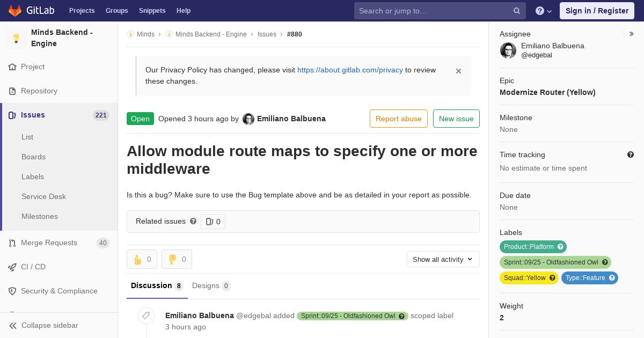
Task: Click the CI / CD rocket icon
Action: (x=12, y=267)
